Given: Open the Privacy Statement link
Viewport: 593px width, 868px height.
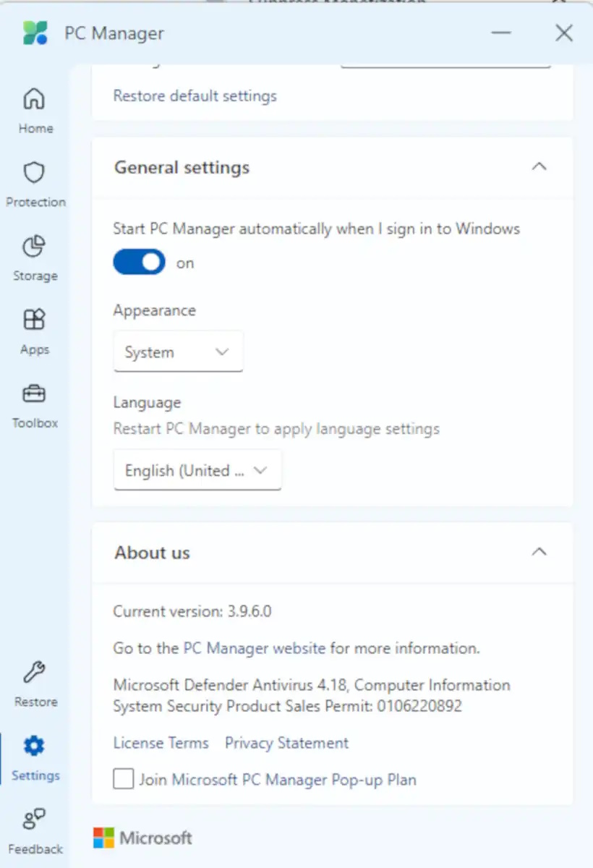Looking at the screenshot, I should (286, 743).
